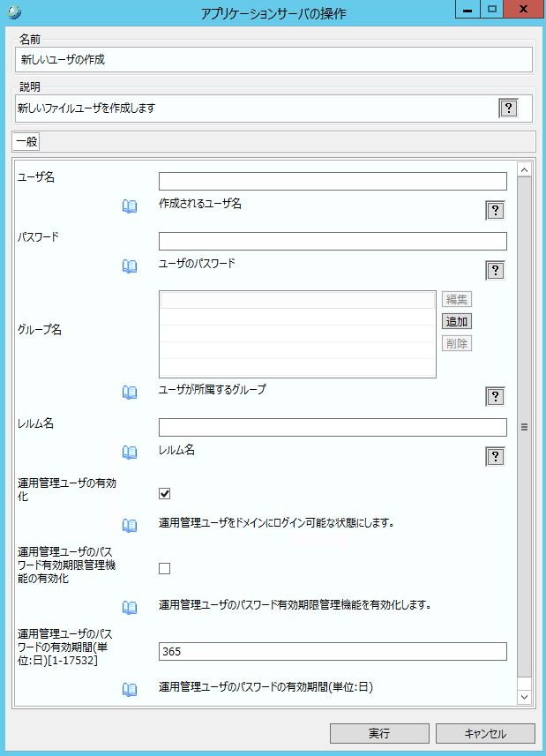Viewport: 546px width, 756px height.
Task: Click the レルム名 text field
Action: click(x=333, y=428)
